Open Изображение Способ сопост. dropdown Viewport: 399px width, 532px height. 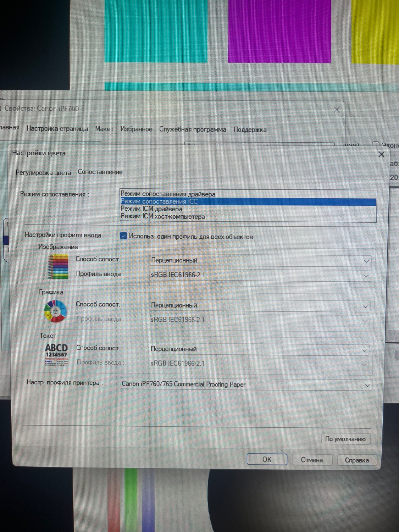260,260
